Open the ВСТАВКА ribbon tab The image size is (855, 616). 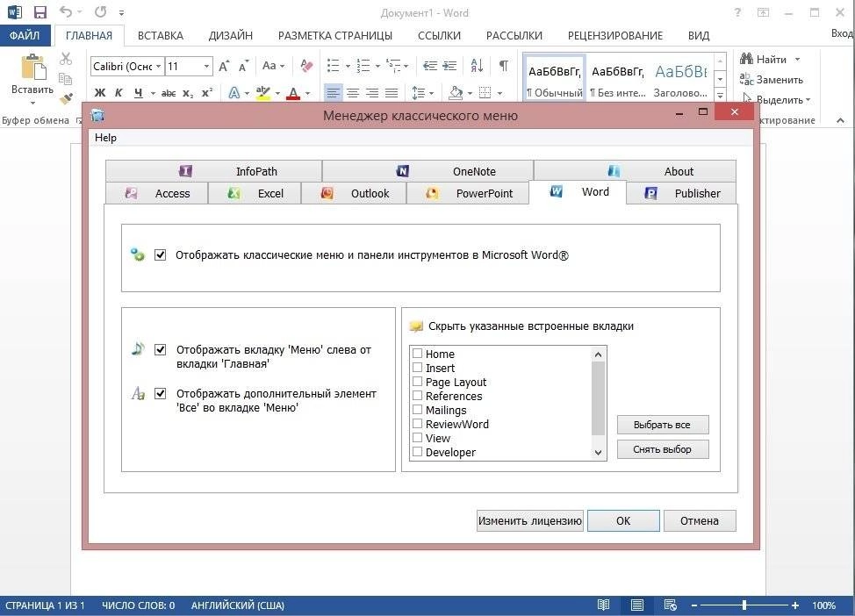click(x=161, y=36)
